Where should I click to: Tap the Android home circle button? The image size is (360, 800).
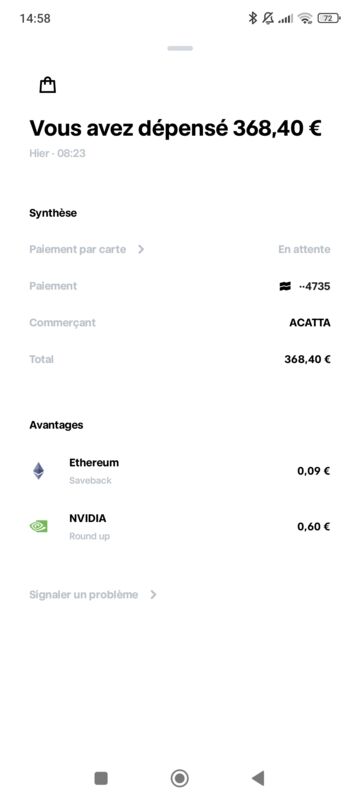pyautogui.click(x=179, y=778)
